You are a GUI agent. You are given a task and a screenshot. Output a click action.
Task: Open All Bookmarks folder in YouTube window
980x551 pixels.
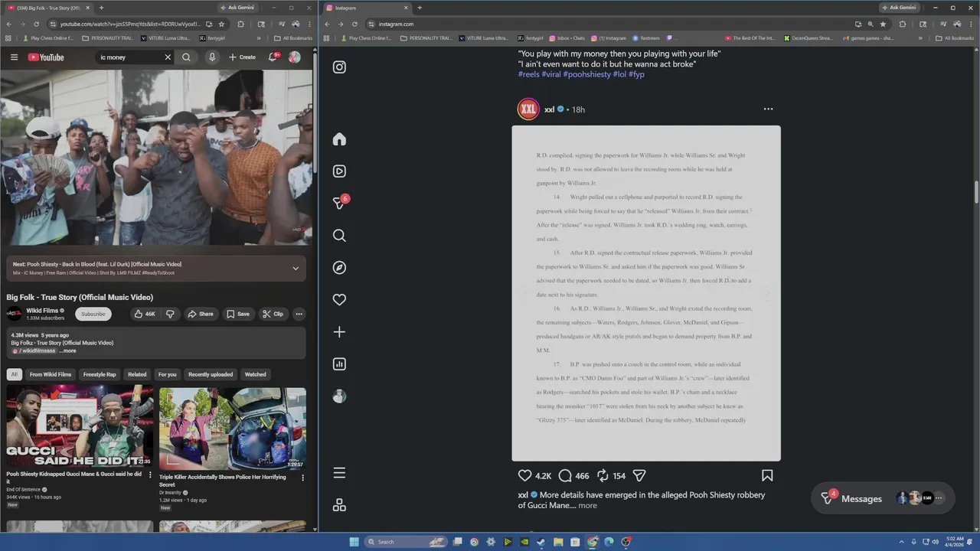tap(293, 37)
